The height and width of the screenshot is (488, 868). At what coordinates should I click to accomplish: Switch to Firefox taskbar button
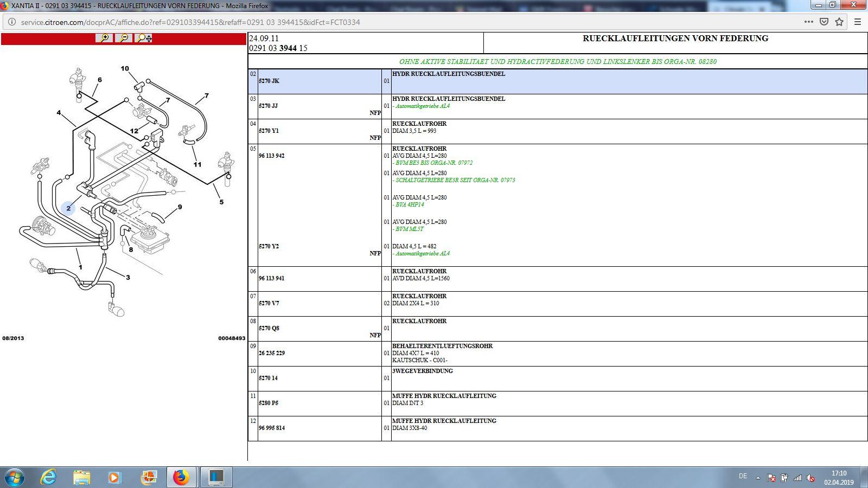pos(181,478)
